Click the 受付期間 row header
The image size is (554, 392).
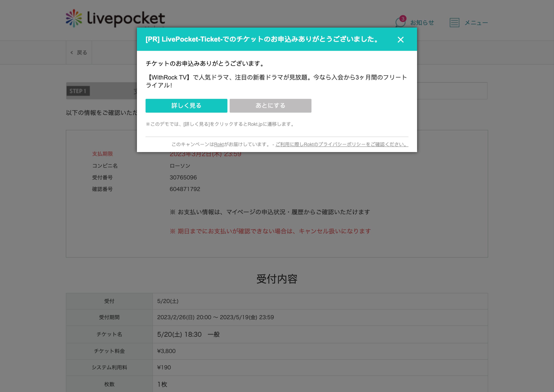tap(109, 317)
